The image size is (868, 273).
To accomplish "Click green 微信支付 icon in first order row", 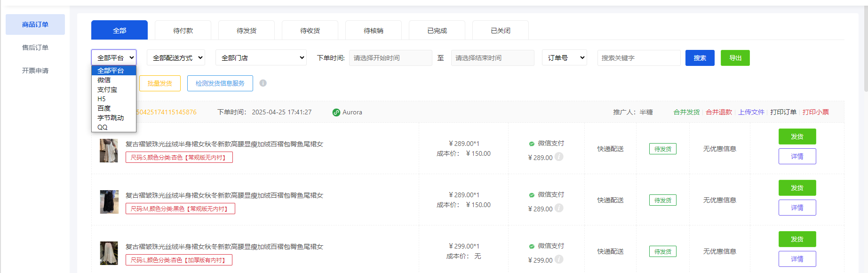I will [x=532, y=144].
